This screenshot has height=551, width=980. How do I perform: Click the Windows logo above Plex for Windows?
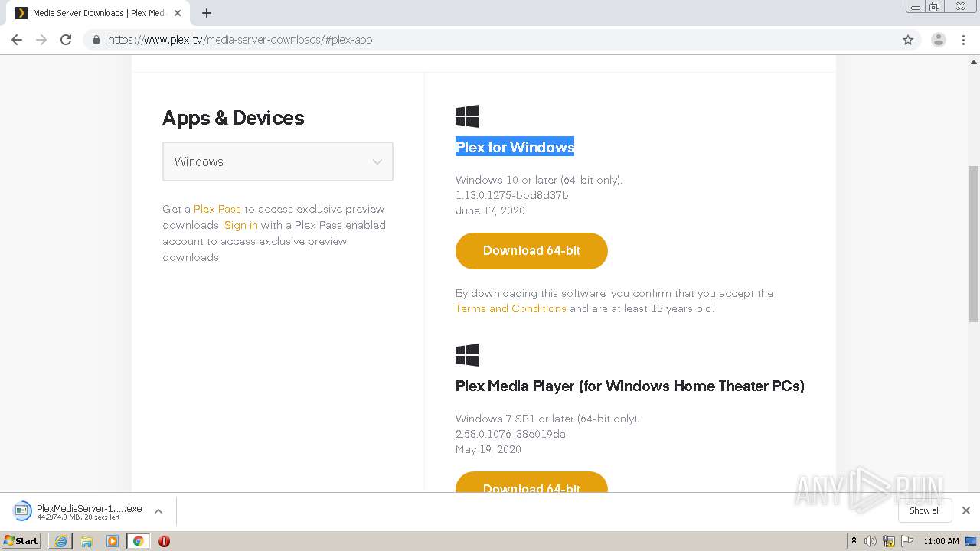click(467, 116)
